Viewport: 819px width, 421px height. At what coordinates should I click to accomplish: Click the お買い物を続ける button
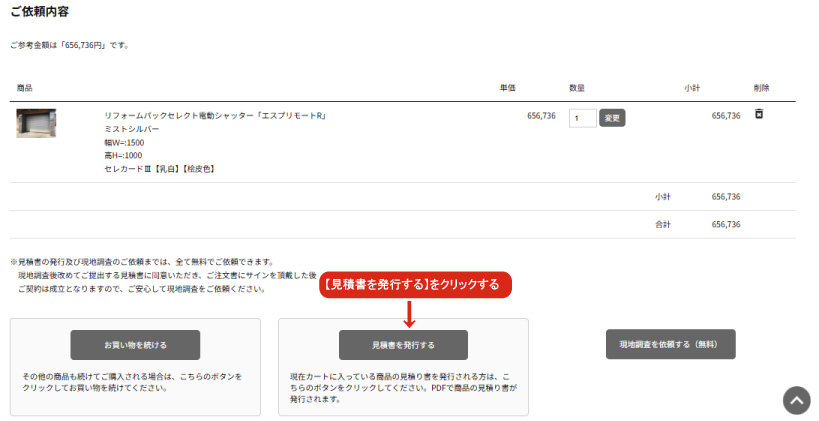click(135, 345)
